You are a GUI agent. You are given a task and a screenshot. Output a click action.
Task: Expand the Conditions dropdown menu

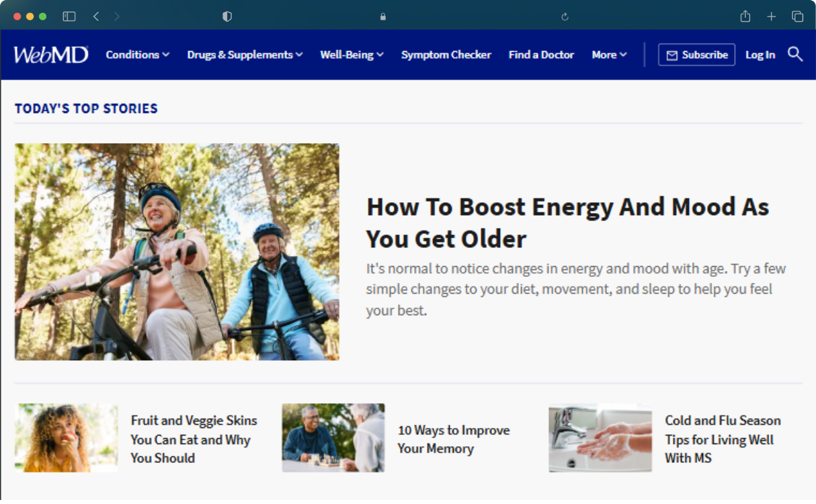pos(137,54)
